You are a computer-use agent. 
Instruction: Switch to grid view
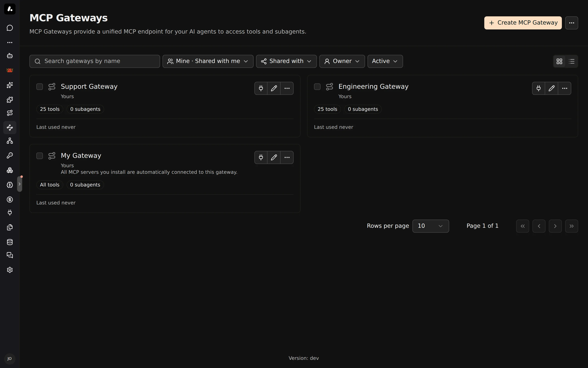click(559, 61)
